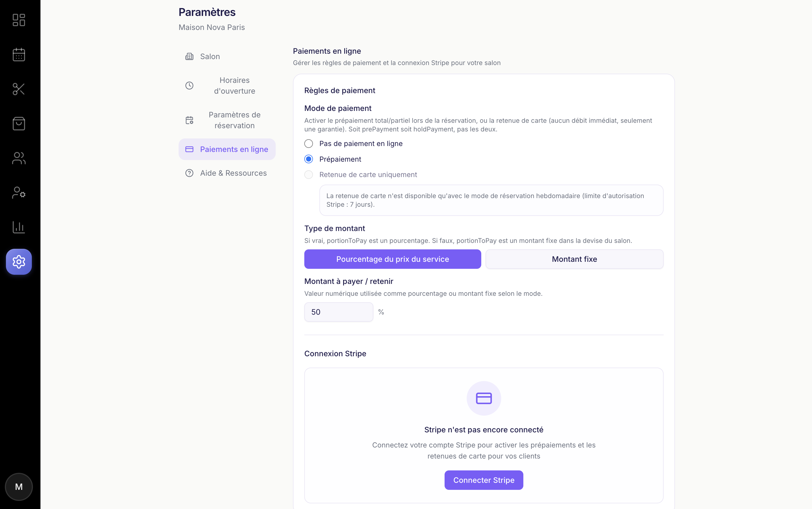
Task: View statistics via bar chart icon
Action: [19, 227]
